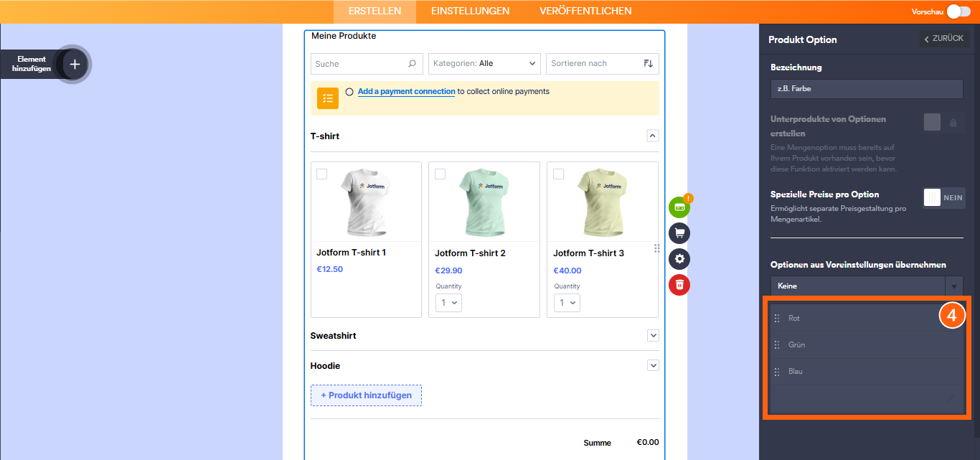Collapse the T-shirt section
Screen dimensions: 980x460
(x=653, y=135)
